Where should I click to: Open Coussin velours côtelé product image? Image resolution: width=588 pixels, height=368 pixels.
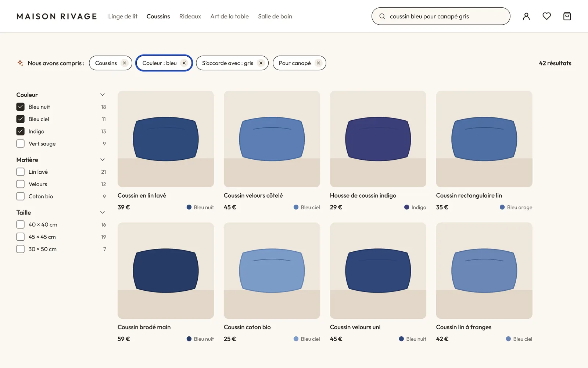(x=272, y=139)
